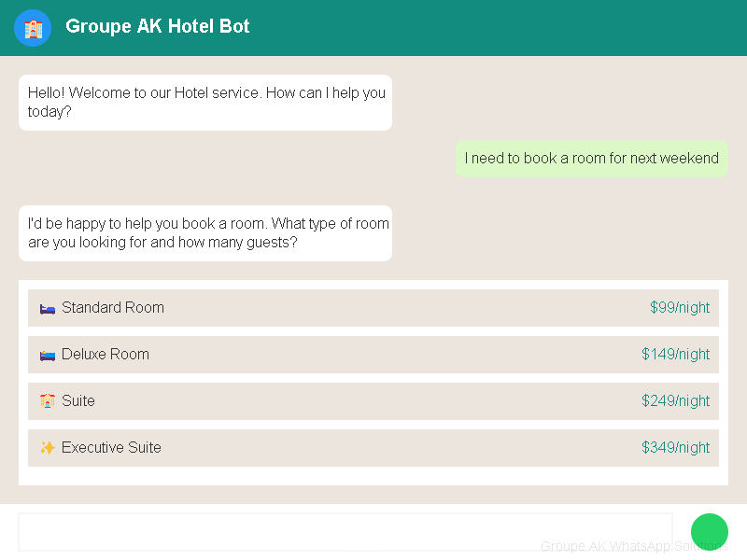The height and width of the screenshot is (560, 747).
Task: Open the $349/night Executive Suite pricing
Action: (676, 448)
